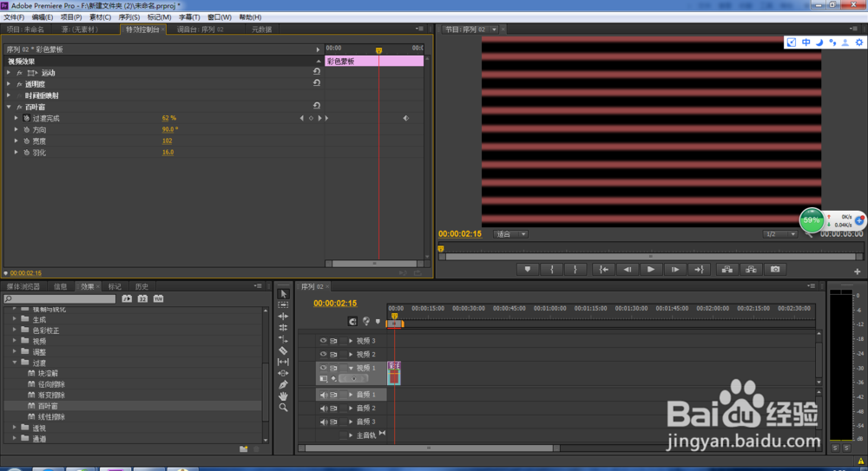The width and height of the screenshot is (868, 471).
Task: Step forward one frame
Action: point(675,270)
